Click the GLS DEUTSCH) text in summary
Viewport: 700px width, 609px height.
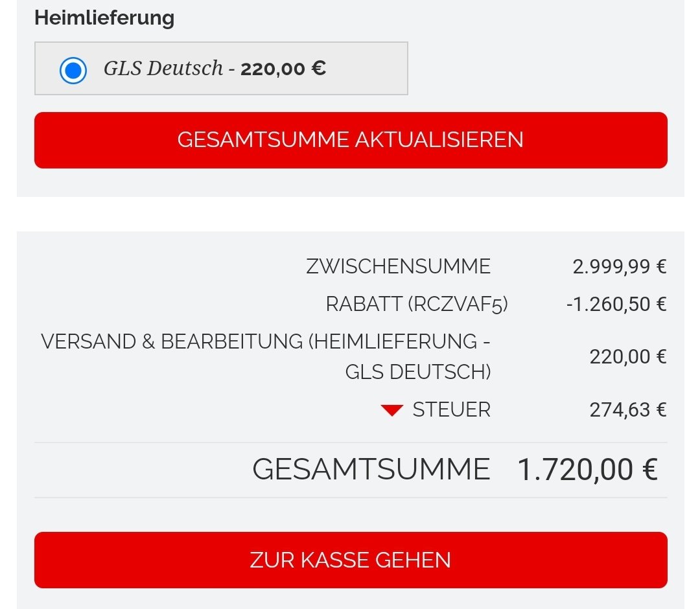point(417,372)
